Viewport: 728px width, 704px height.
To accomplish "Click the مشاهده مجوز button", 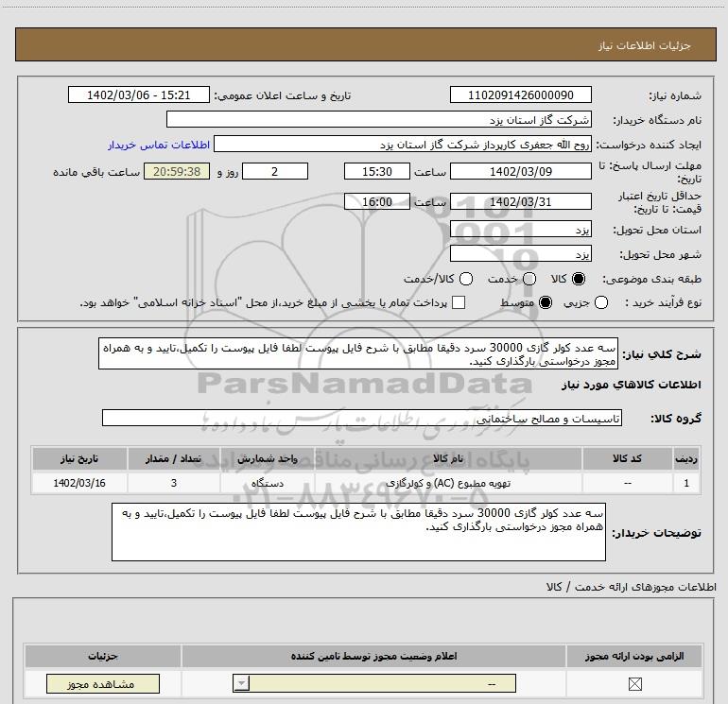I will tap(103, 683).
